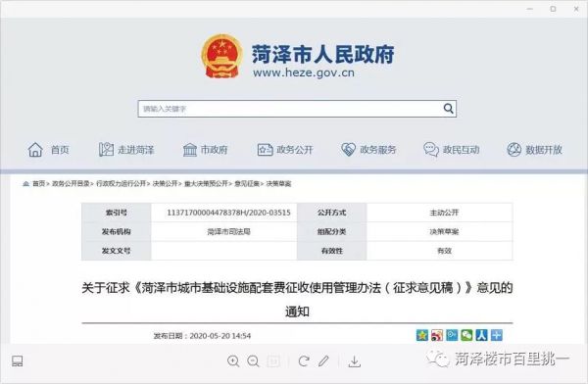
Task: Open the pencil edit tool
Action: tap(323, 361)
